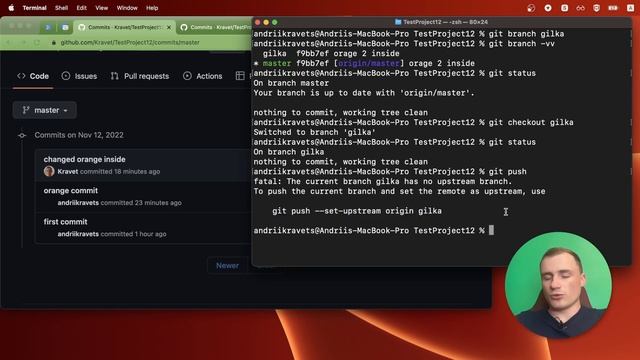Viewport: 640px width, 360px height.
Task: Click the browser forward arrow
Action: click(x=23, y=42)
